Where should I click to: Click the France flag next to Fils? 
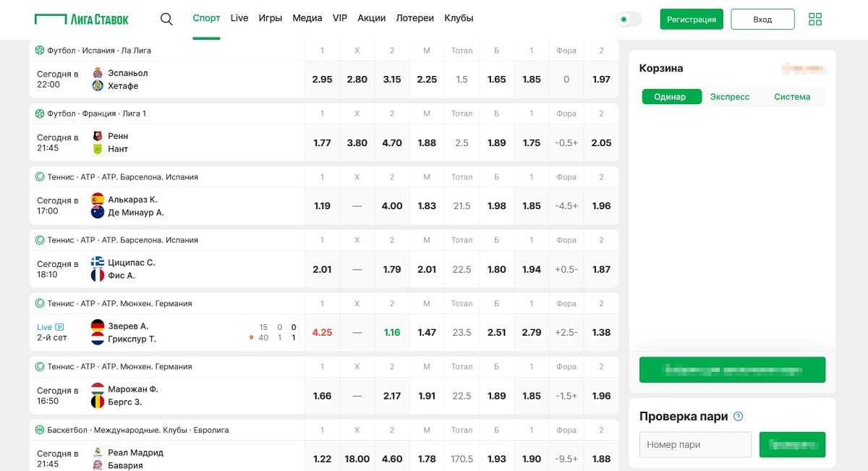point(98,276)
